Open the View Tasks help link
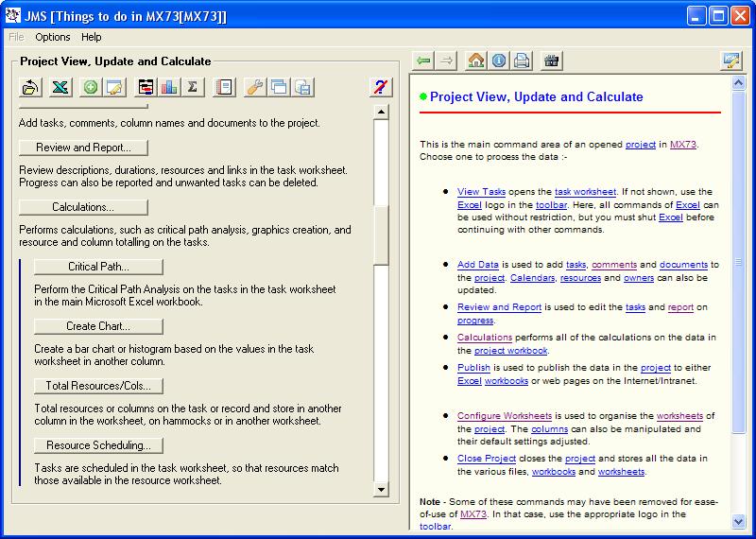Screen dimensions: 756x539 coord(481,191)
